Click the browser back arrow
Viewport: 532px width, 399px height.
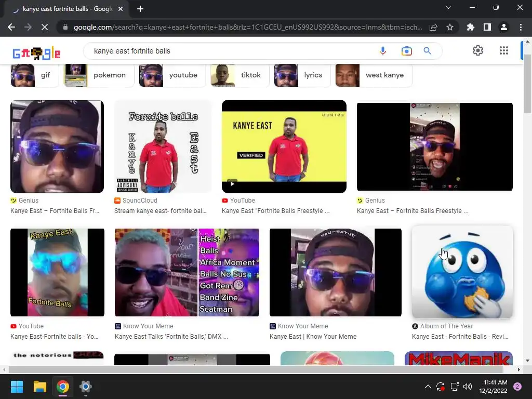point(11,27)
